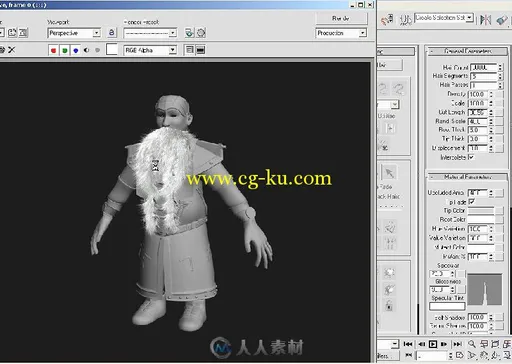The height and width of the screenshot is (364, 512).
Task: Click the Hair Segments input field
Action: [484, 76]
